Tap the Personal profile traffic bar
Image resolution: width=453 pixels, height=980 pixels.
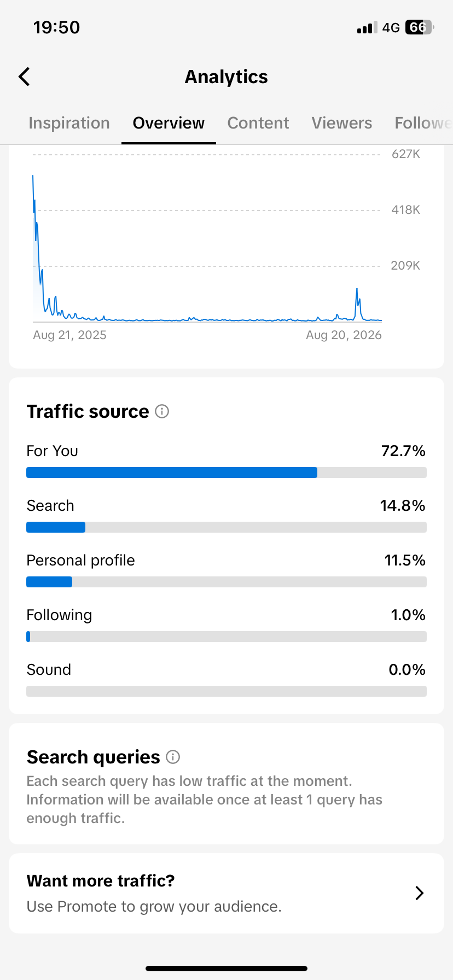point(226,582)
